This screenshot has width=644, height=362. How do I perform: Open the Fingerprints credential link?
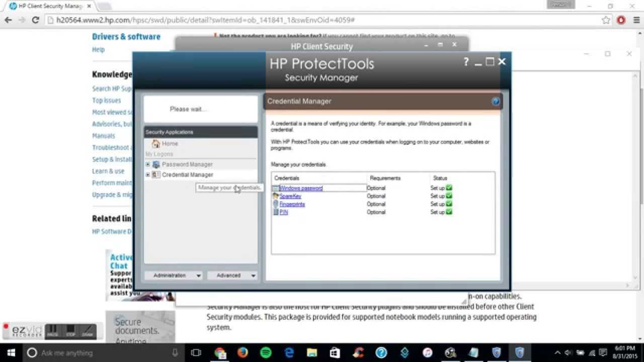pyautogui.click(x=292, y=204)
